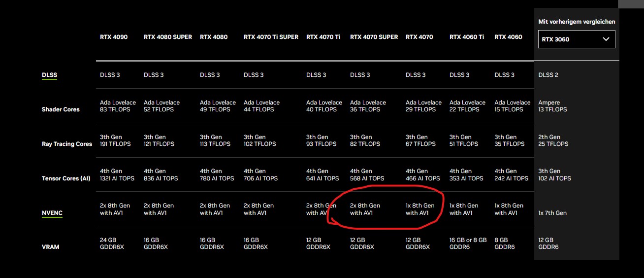Screen dimensions: 644x278
Task: Click the '780 AI TOPS' cell
Action: (217, 175)
